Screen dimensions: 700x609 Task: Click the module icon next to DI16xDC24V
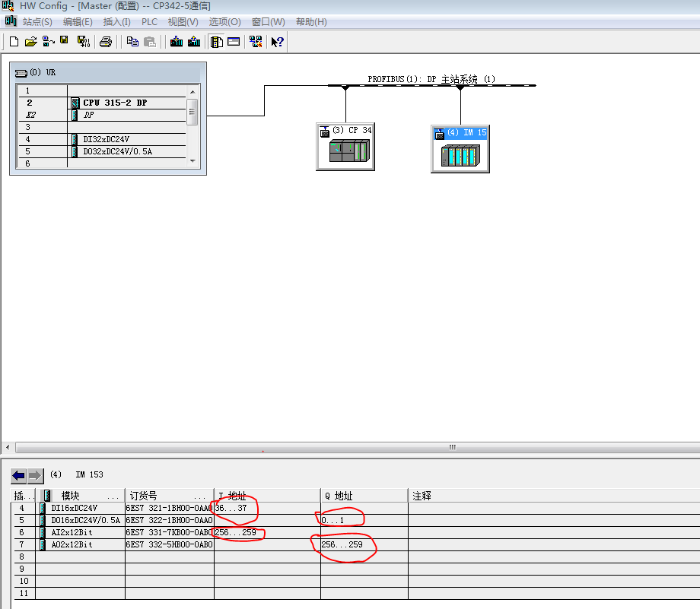click(x=43, y=508)
